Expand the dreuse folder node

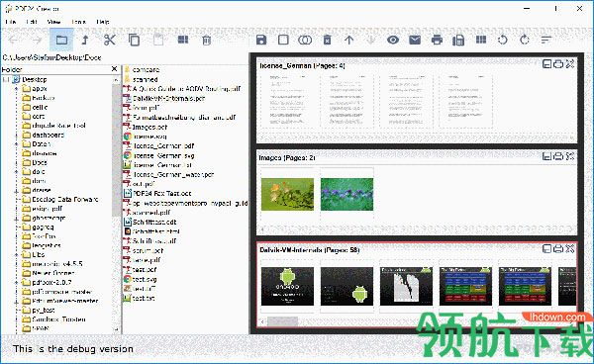click(x=16, y=190)
